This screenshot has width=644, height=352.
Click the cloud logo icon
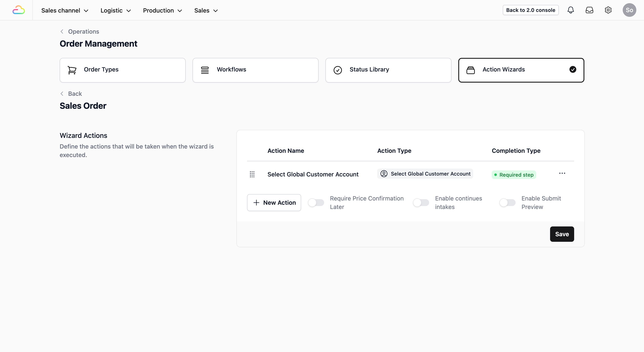[19, 10]
